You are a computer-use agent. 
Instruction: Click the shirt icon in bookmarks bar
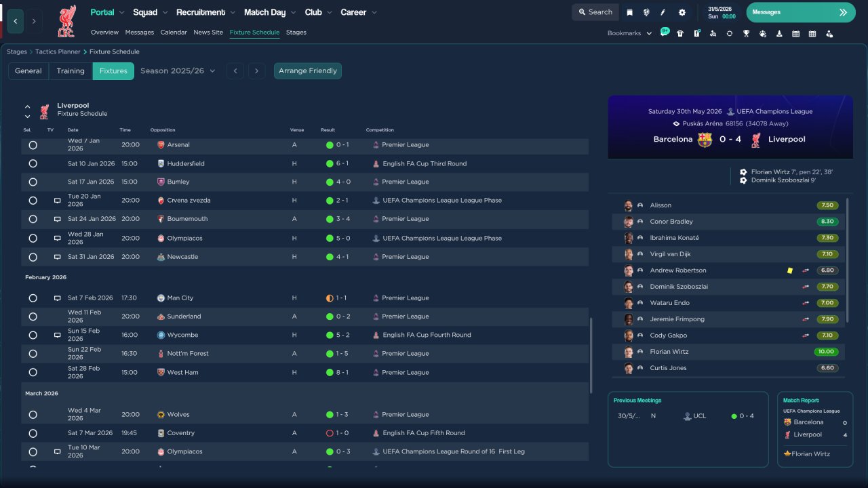(x=680, y=33)
